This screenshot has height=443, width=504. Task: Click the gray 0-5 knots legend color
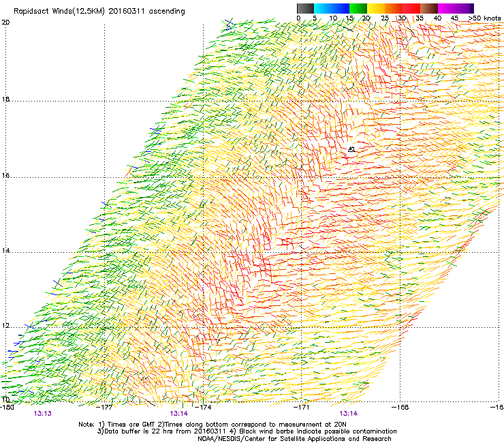pyautogui.click(x=305, y=8)
